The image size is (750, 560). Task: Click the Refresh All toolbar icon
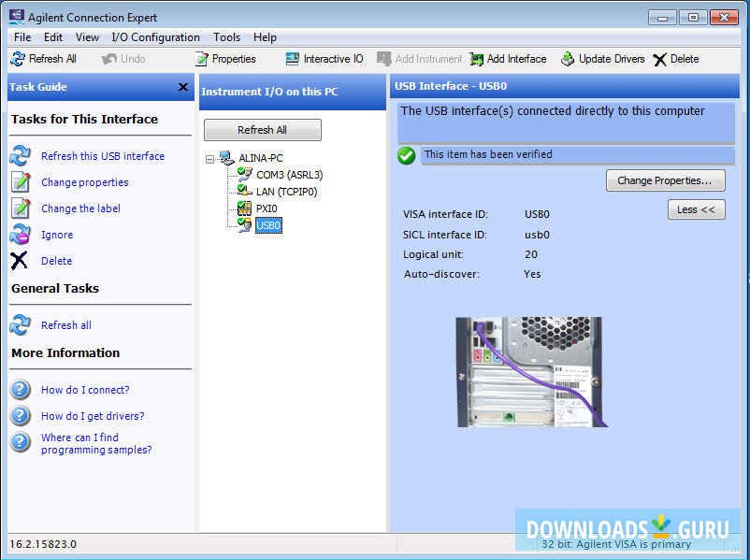click(18, 59)
